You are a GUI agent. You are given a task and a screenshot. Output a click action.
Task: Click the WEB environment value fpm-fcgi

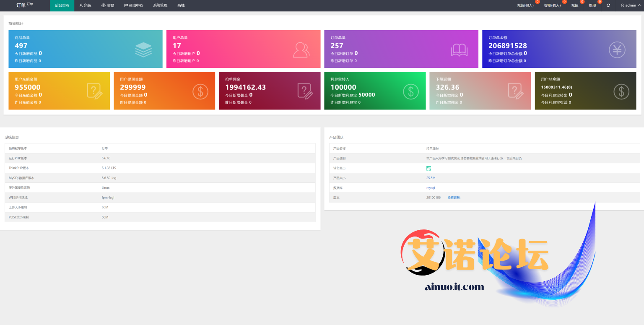[108, 198]
